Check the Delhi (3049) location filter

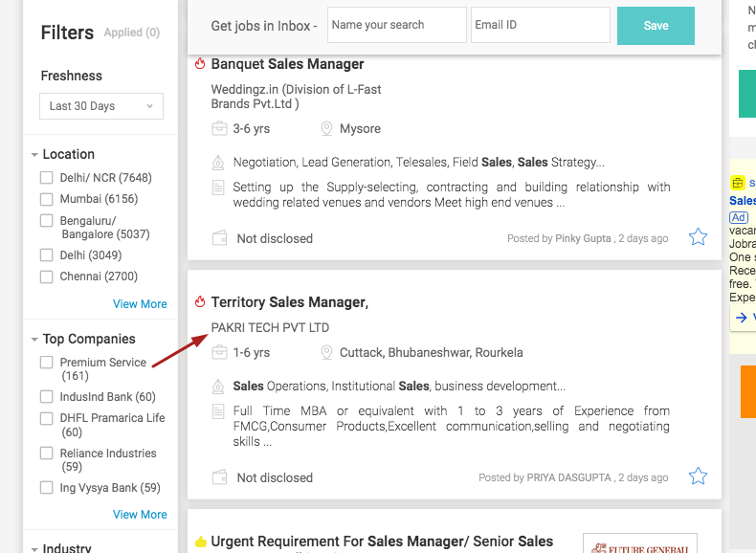pyautogui.click(x=46, y=255)
